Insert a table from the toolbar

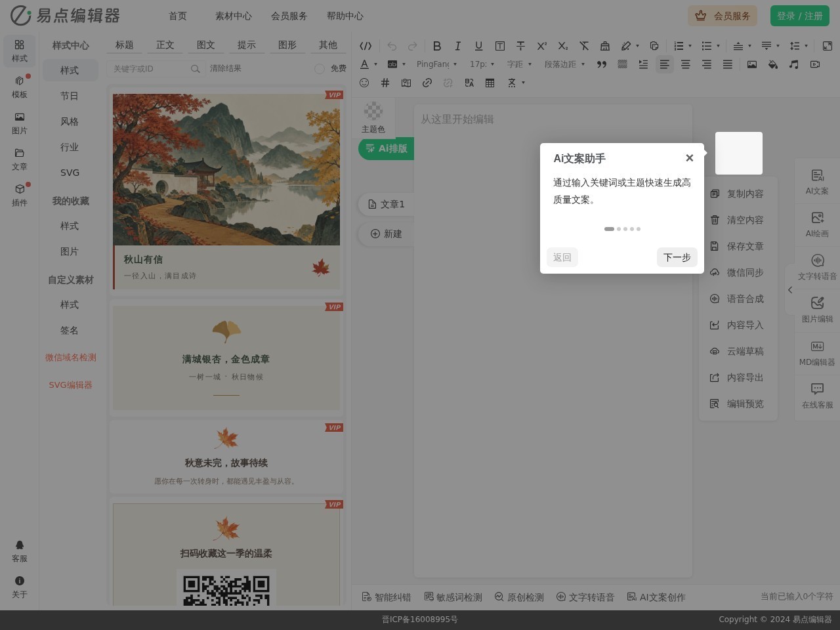[x=490, y=83]
